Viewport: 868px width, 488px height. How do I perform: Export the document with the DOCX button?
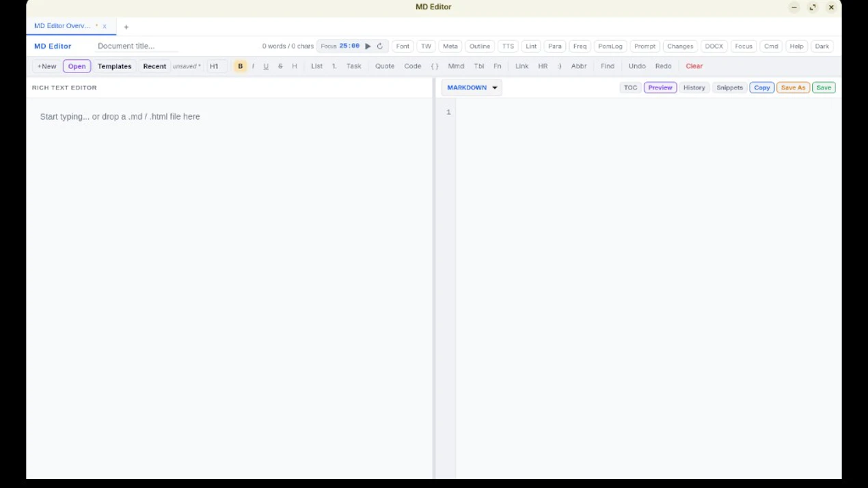(714, 46)
